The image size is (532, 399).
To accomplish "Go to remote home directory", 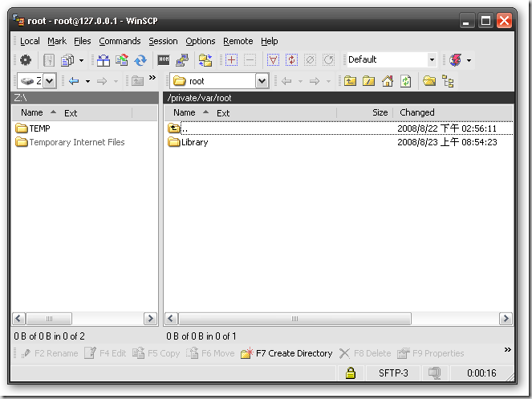I will tap(387, 81).
